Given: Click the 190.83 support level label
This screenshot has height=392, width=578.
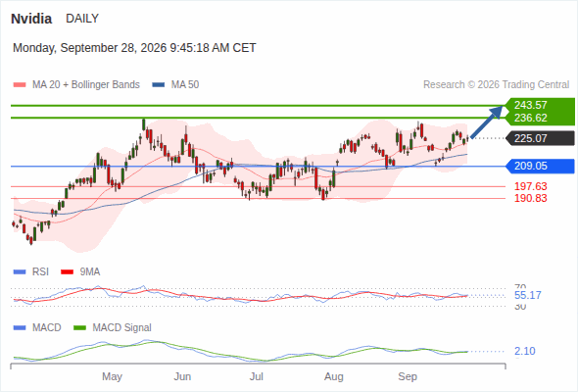Looking at the screenshot, I should [530, 198].
